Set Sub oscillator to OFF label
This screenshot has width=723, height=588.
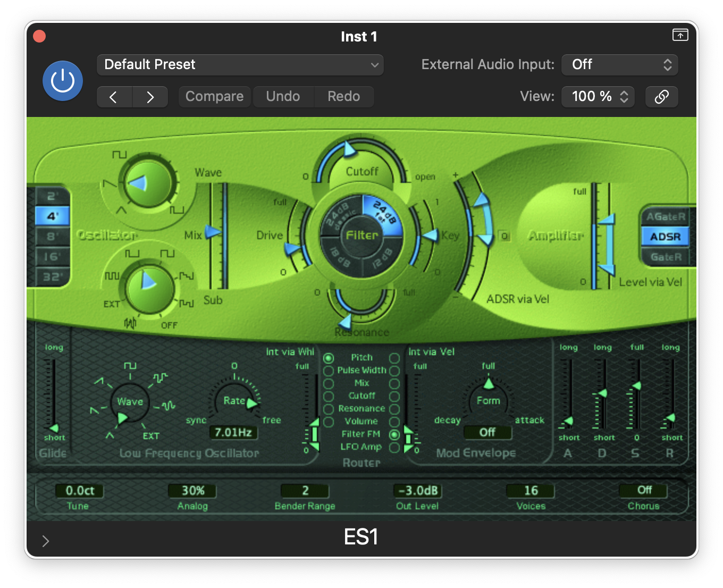tap(169, 325)
